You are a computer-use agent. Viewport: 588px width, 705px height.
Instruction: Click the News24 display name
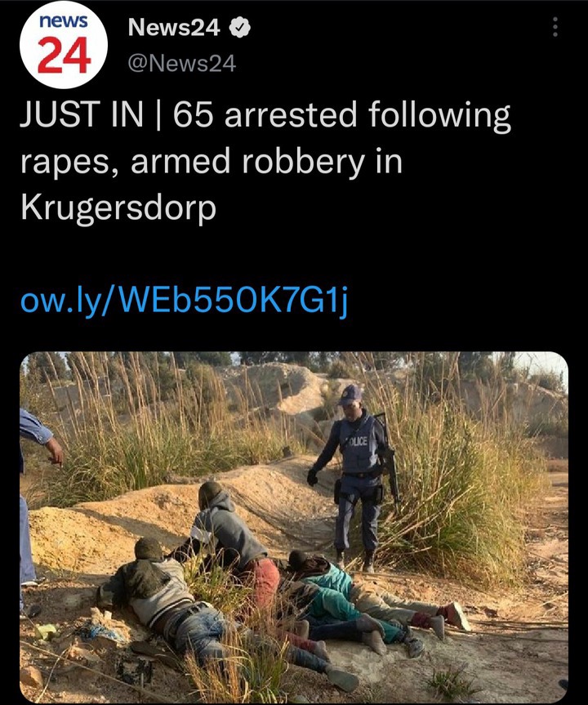tap(174, 28)
